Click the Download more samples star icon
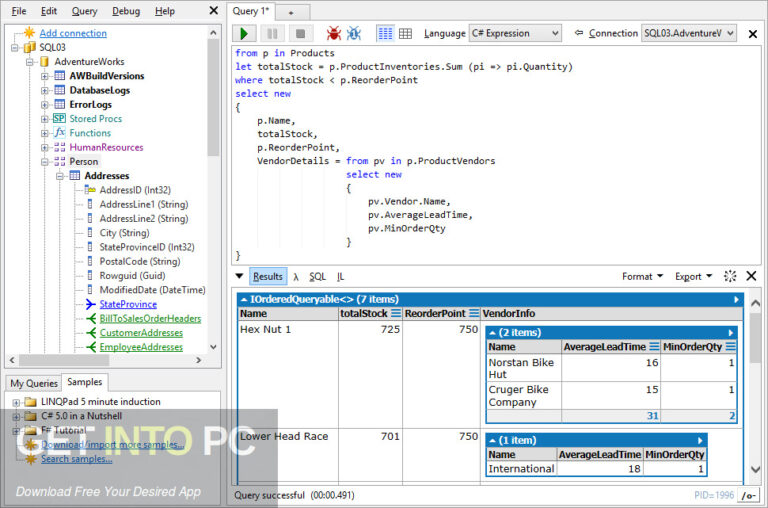Screen dimensions: 768x508 coord(30,444)
